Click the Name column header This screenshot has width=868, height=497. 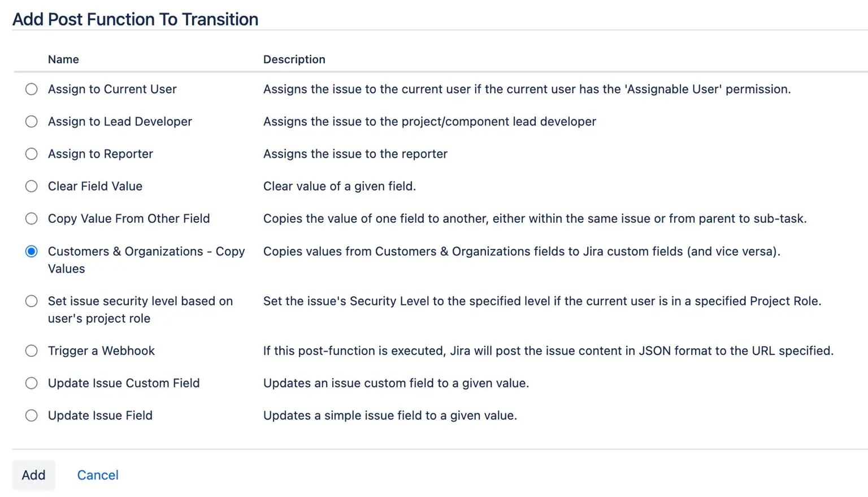pyautogui.click(x=63, y=59)
